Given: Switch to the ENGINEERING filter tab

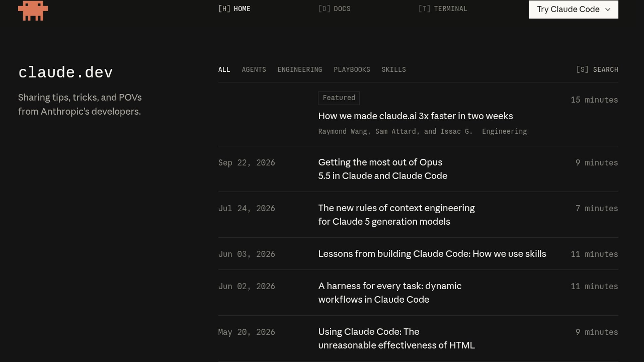Looking at the screenshot, I should click(300, 70).
